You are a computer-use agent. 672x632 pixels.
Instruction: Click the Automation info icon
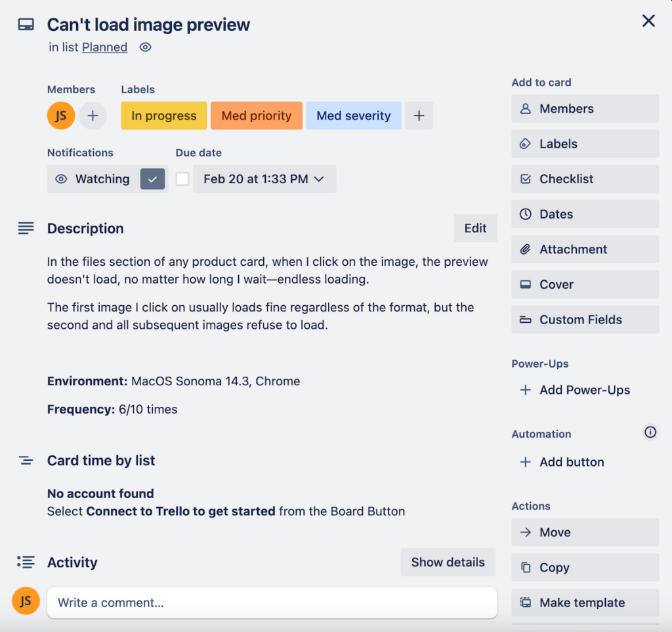[x=650, y=432]
